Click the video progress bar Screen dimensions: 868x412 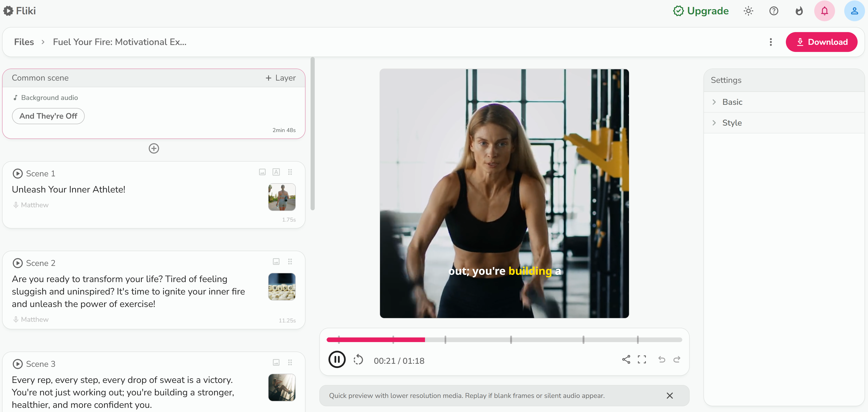coord(504,340)
